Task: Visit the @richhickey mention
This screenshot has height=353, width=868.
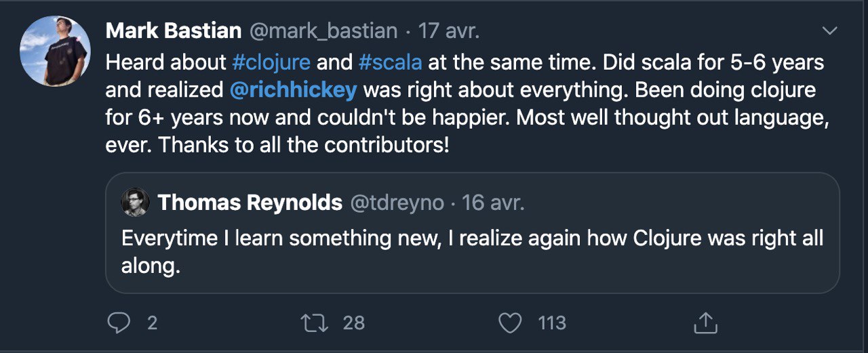Action: point(293,90)
